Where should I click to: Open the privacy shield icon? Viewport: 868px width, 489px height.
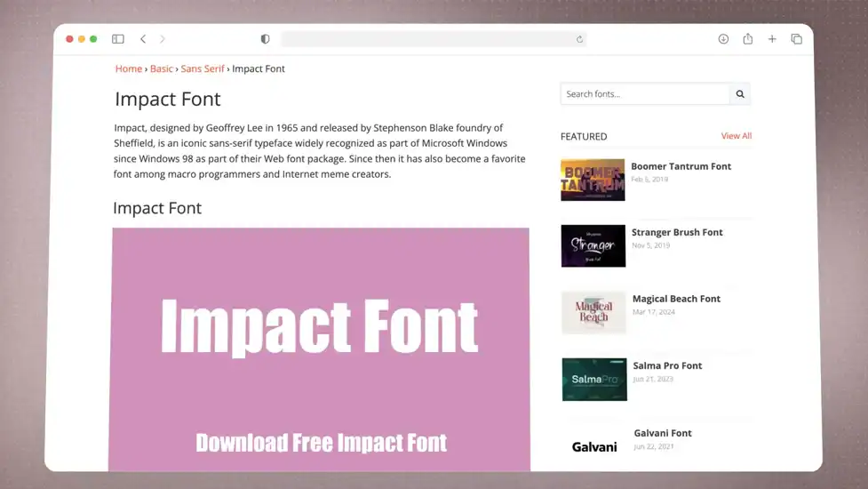click(x=265, y=39)
